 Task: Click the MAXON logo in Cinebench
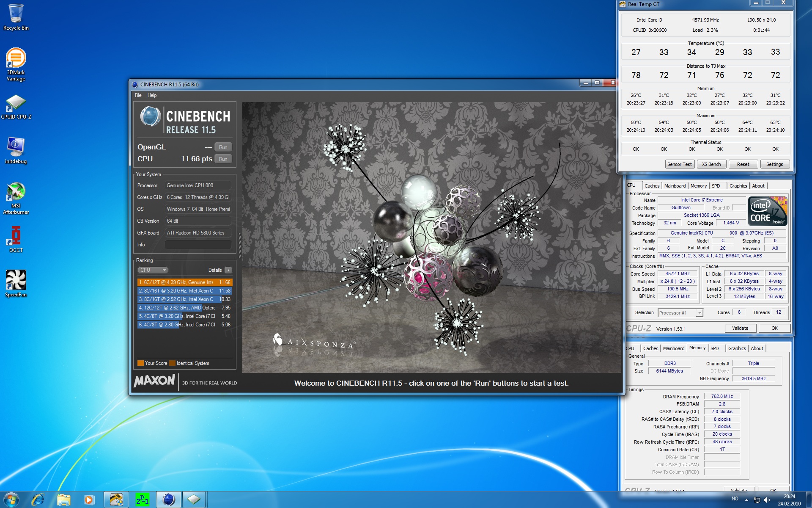click(154, 381)
